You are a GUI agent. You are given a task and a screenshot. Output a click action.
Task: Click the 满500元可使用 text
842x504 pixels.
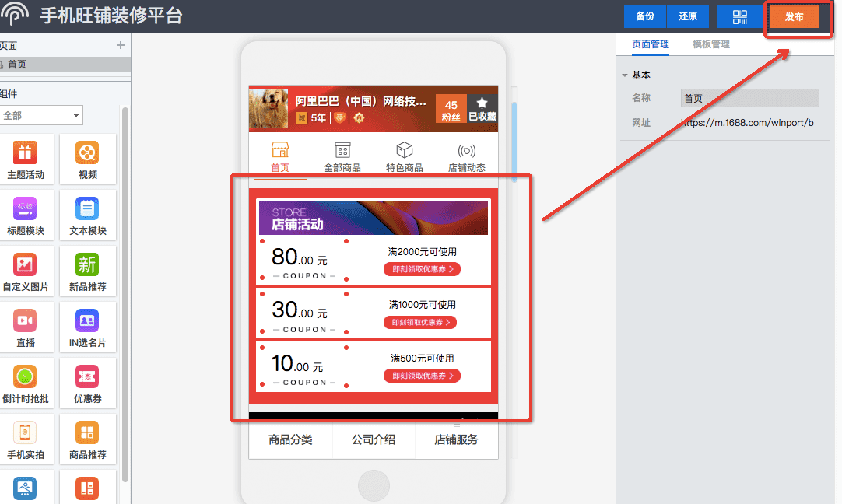point(422,358)
